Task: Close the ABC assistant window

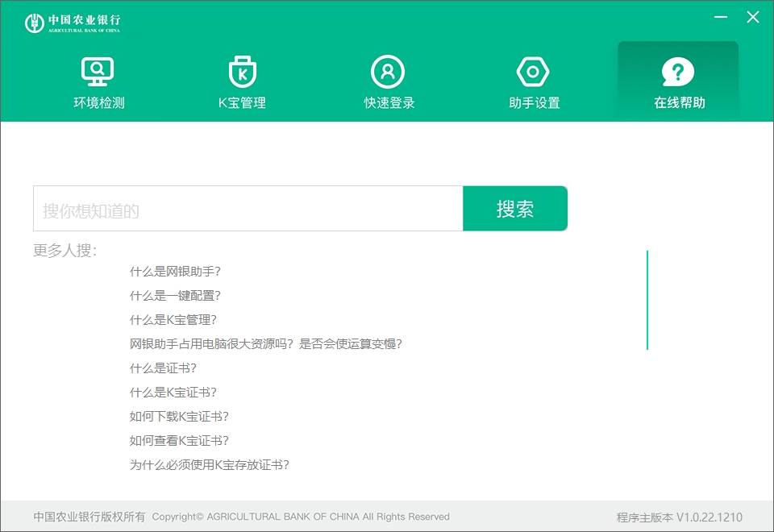Action: (x=753, y=17)
